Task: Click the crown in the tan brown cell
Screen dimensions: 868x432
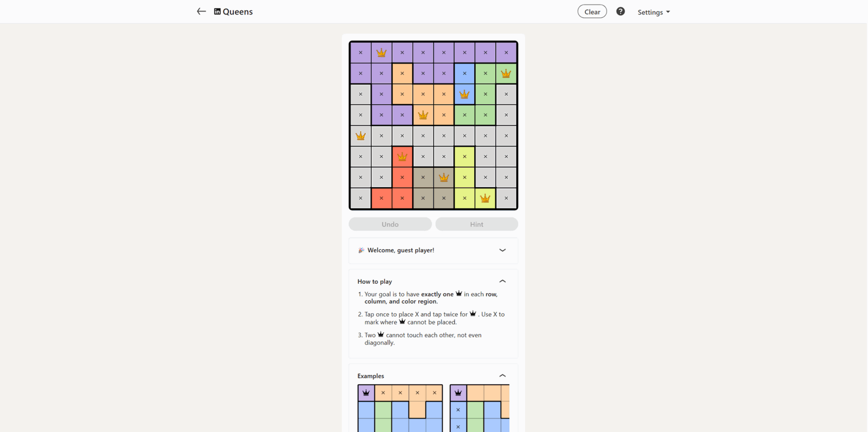Action: pyautogui.click(x=444, y=177)
